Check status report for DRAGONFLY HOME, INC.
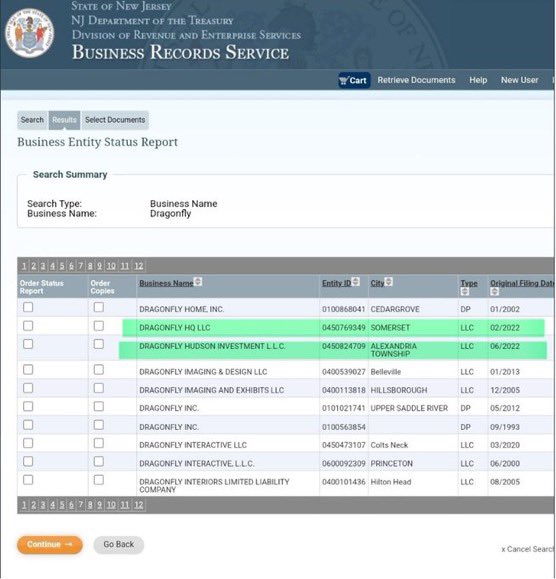The width and height of the screenshot is (556, 579). tap(28, 307)
